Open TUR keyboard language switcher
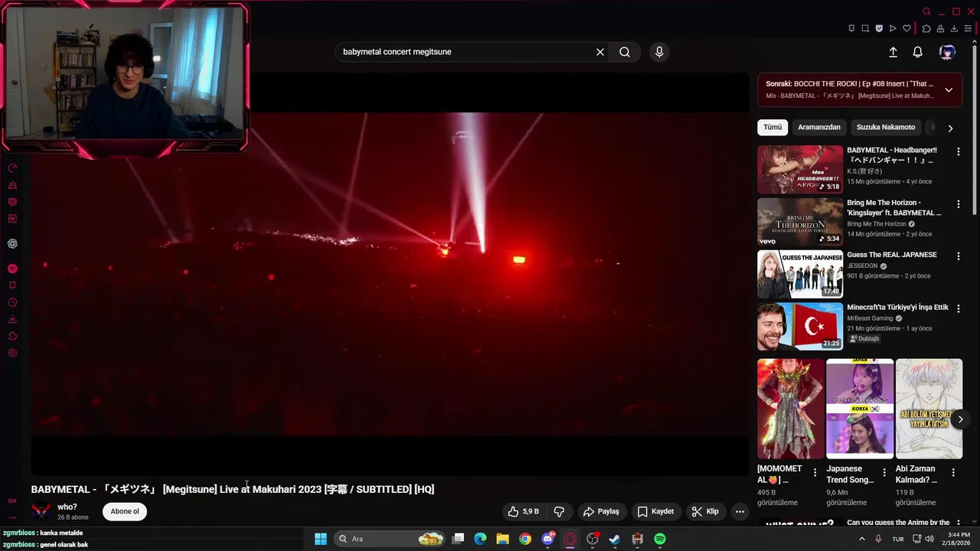980x551 pixels. [x=898, y=539]
